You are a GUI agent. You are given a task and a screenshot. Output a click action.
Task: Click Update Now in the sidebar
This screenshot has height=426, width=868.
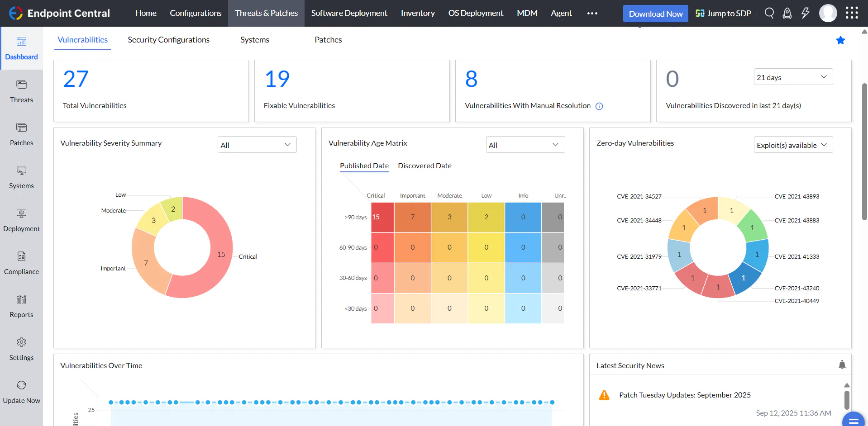click(21, 392)
